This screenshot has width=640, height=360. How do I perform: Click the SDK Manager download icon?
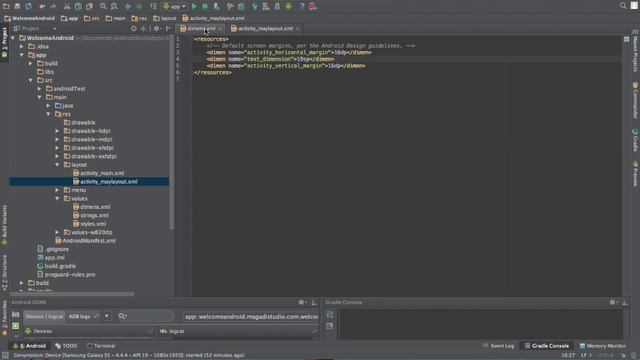[289, 7]
